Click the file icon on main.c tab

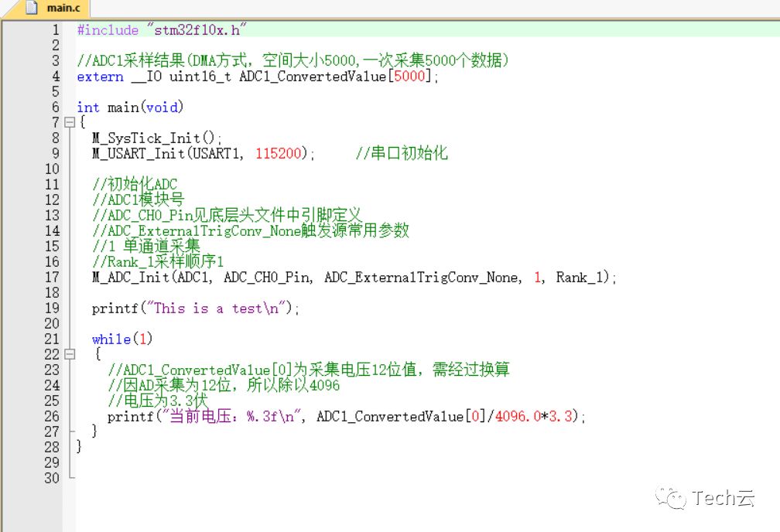(x=31, y=8)
